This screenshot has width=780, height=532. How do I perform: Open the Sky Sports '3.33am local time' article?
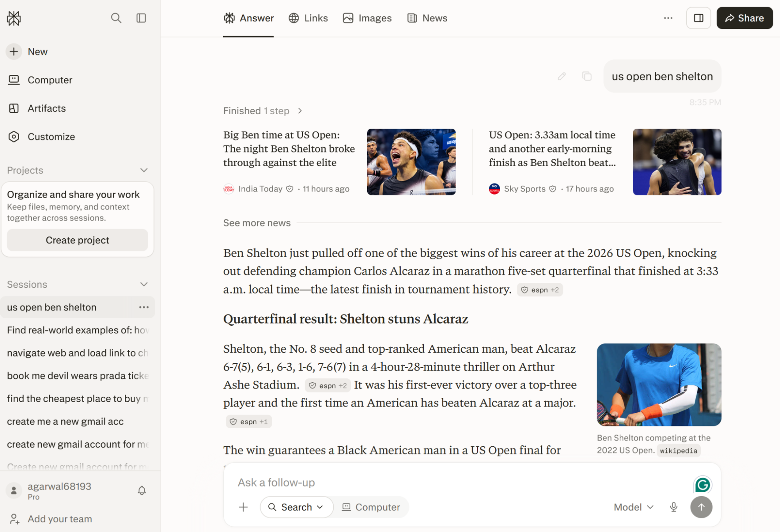(x=553, y=149)
